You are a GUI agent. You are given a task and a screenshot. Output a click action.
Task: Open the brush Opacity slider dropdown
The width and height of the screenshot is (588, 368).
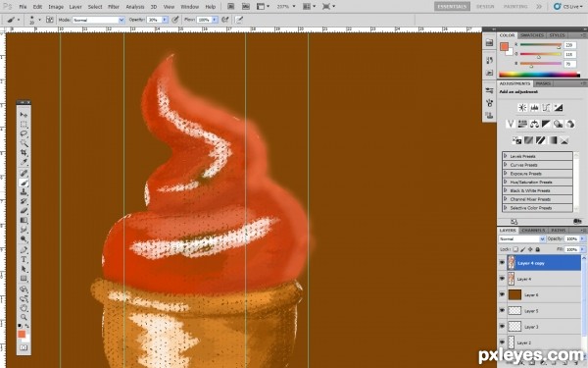[165, 20]
